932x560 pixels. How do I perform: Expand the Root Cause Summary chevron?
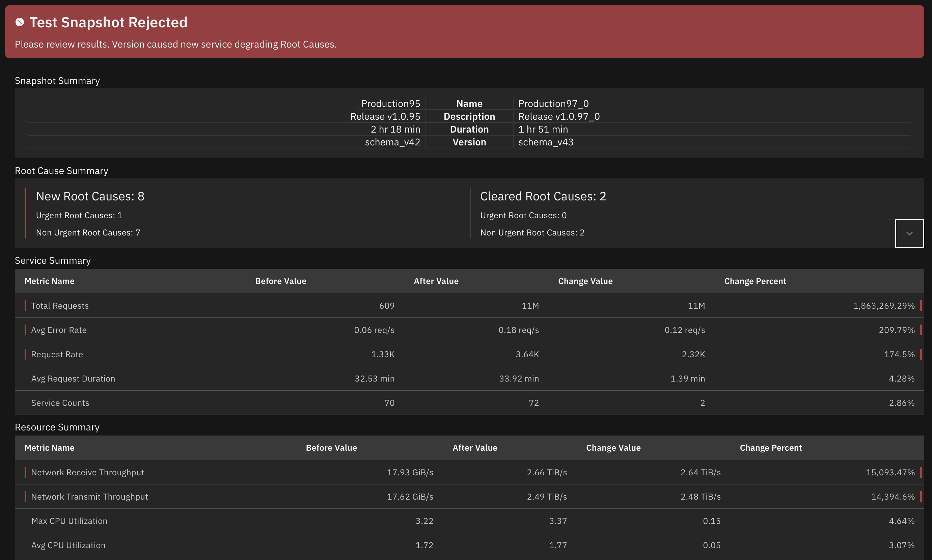tap(909, 233)
